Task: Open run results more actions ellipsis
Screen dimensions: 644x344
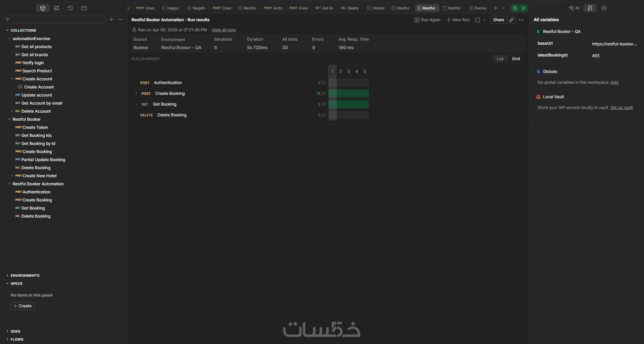Action: (x=521, y=20)
